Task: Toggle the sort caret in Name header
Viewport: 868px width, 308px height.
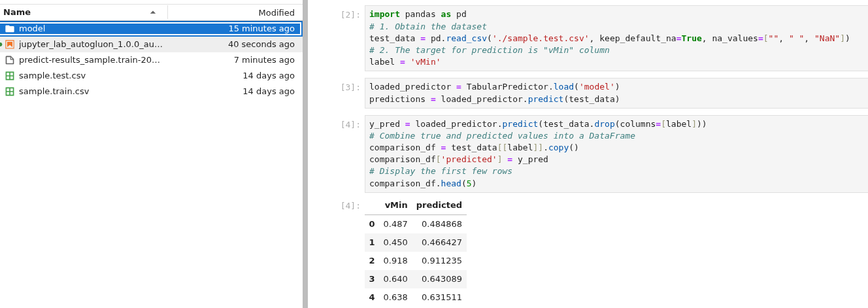Action: tap(153, 12)
